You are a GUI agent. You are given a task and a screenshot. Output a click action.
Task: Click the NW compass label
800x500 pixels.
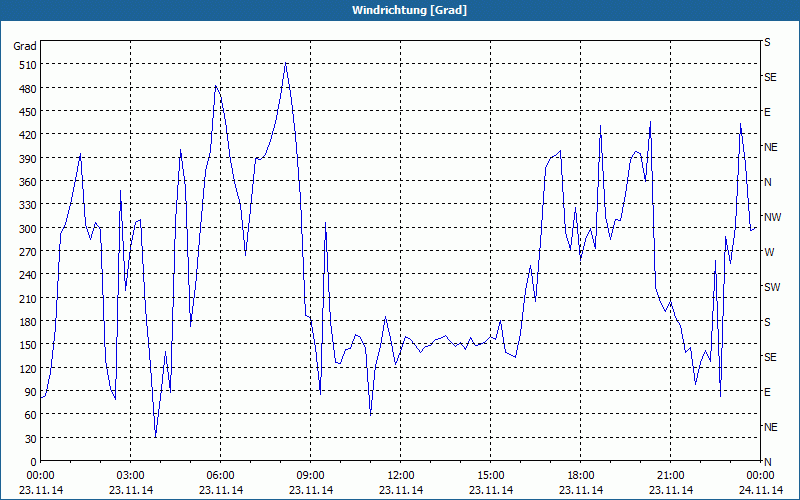click(x=771, y=217)
